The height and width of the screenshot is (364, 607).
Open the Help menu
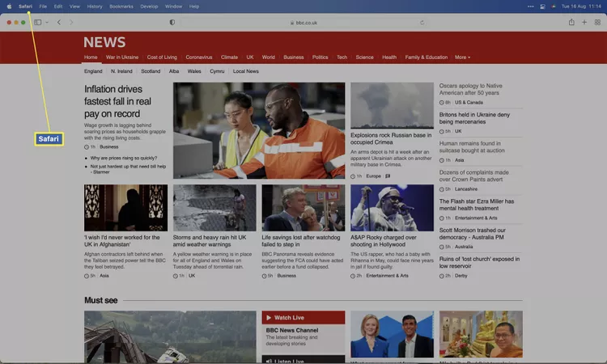pyautogui.click(x=194, y=6)
